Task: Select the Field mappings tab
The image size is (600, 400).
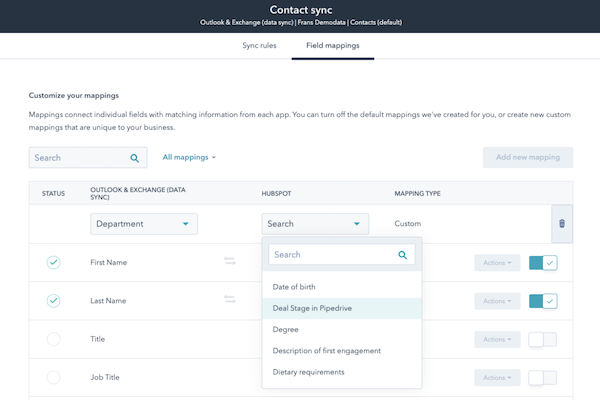Action: (x=333, y=46)
